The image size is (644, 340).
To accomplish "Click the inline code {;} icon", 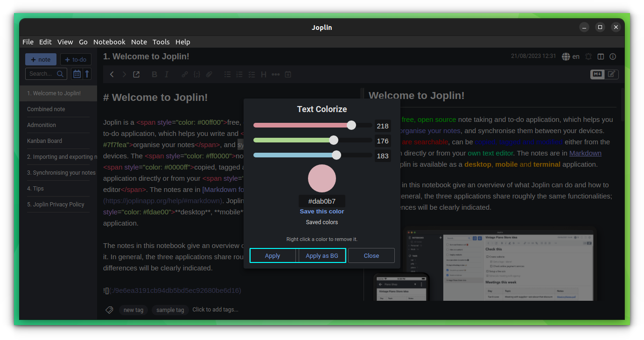I will [x=196, y=74].
